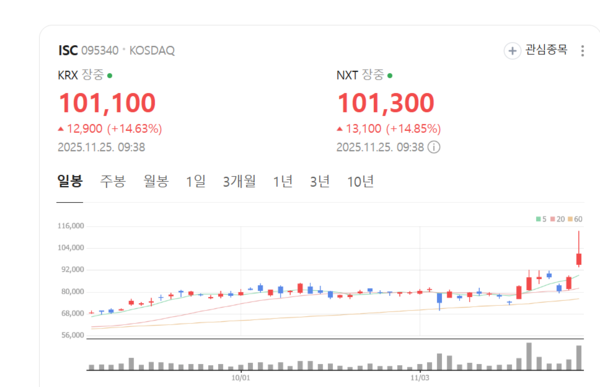Click the 56,000 price axis label
The image size is (600, 387).
click(x=73, y=335)
